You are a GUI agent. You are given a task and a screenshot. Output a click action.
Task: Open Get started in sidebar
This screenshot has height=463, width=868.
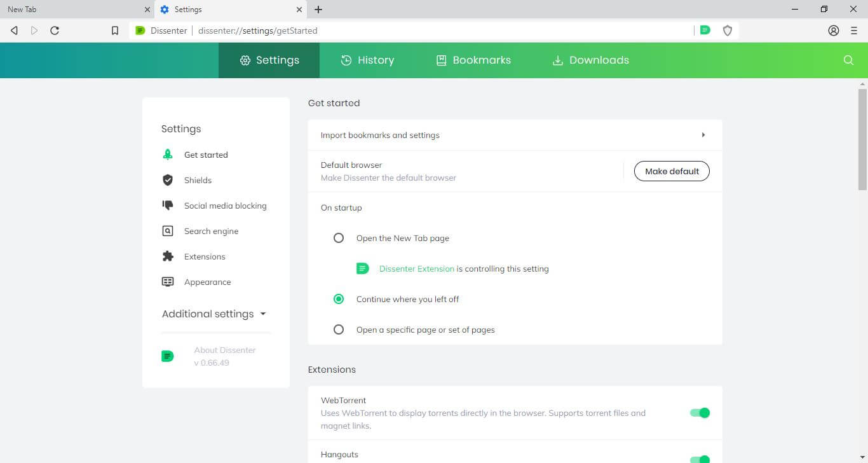pos(206,155)
